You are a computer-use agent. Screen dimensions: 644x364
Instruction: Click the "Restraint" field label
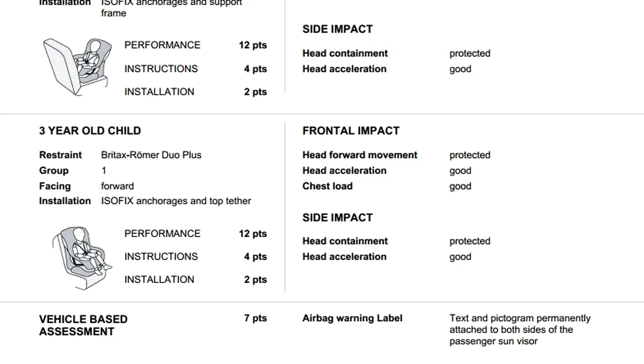point(60,155)
